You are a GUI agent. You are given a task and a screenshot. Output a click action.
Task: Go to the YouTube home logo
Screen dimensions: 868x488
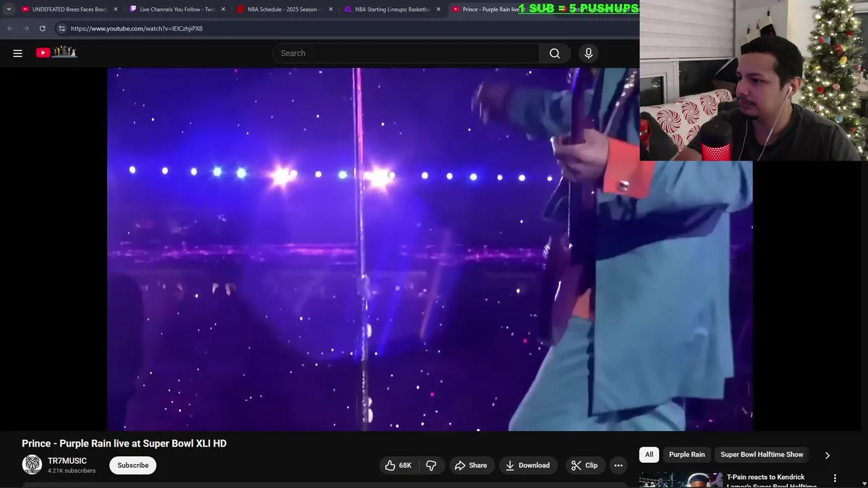(56, 52)
